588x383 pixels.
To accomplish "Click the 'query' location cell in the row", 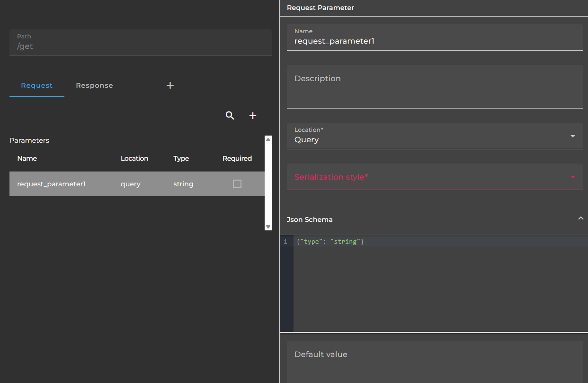I will click(x=131, y=184).
